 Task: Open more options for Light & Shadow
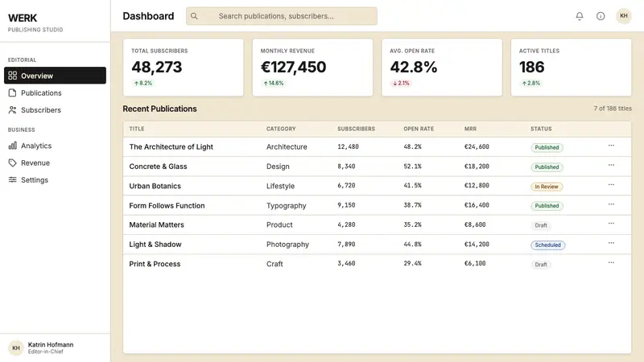pos(611,243)
